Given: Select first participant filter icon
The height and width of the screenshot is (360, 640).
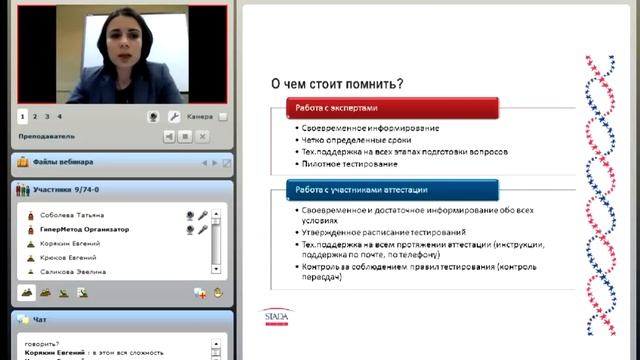Looking at the screenshot, I should coord(27,293).
